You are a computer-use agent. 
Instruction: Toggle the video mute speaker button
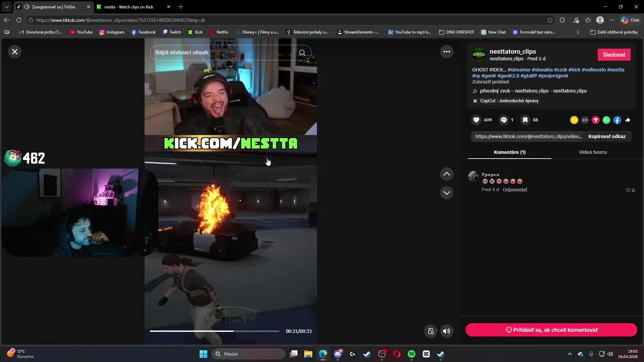click(x=446, y=331)
